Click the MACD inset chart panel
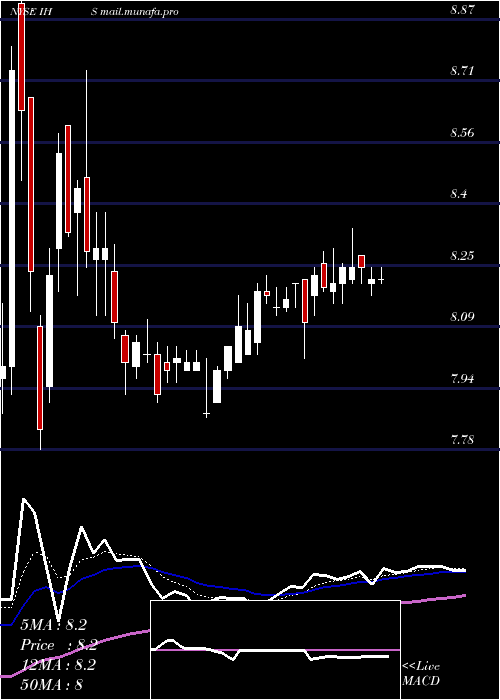Screen dimensions: 500x700 pos(275,650)
